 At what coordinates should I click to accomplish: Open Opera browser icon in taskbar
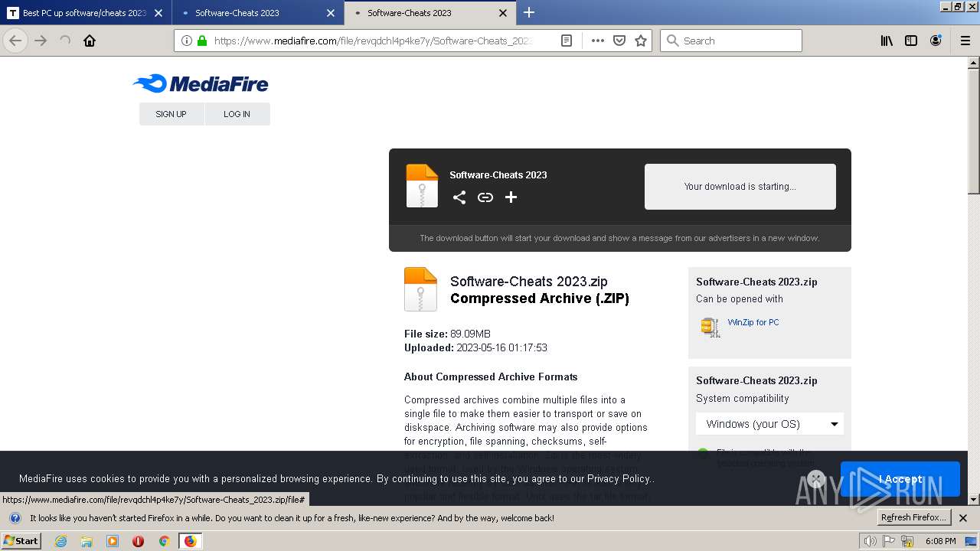tap(139, 541)
